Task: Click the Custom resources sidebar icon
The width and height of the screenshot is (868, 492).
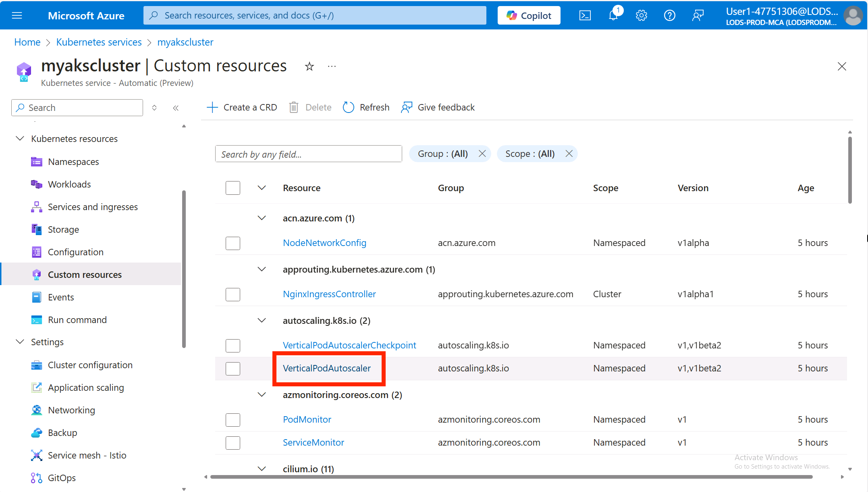Action: (37, 275)
